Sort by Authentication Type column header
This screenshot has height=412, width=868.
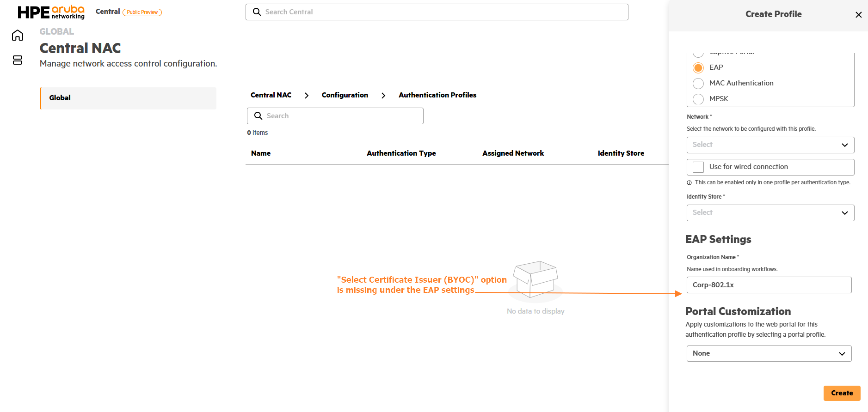(401, 153)
